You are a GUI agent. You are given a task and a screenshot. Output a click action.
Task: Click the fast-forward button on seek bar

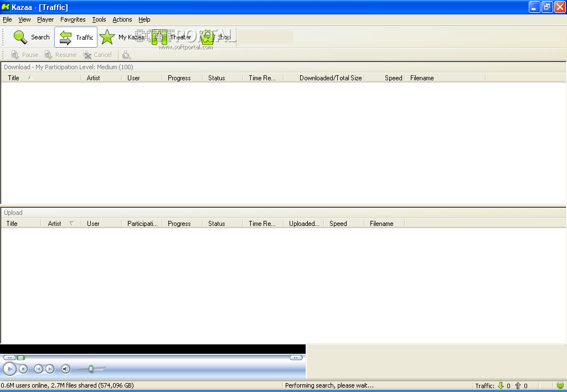click(296, 358)
